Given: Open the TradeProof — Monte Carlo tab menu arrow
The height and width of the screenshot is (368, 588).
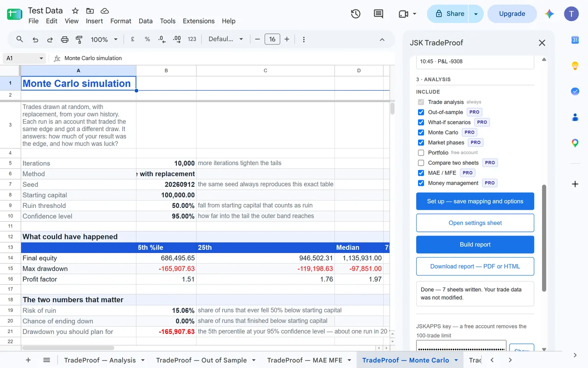Looking at the screenshot, I should click(x=456, y=360).
